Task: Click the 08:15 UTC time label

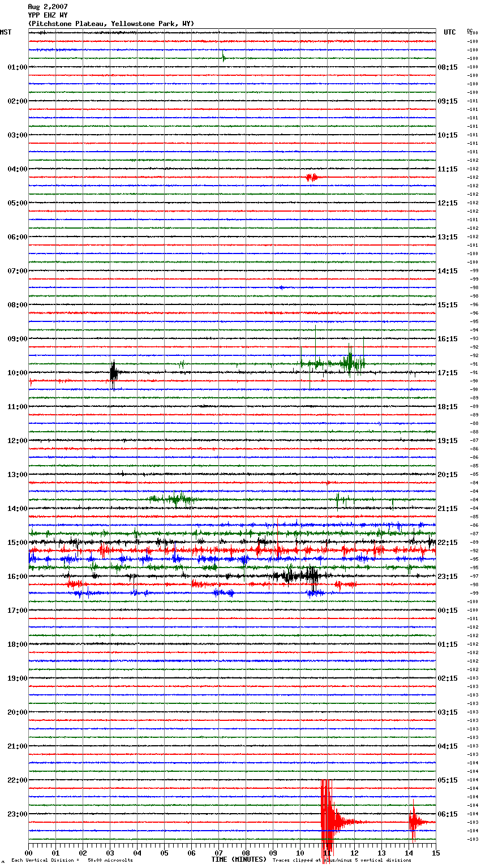Action: coord(448,67)
